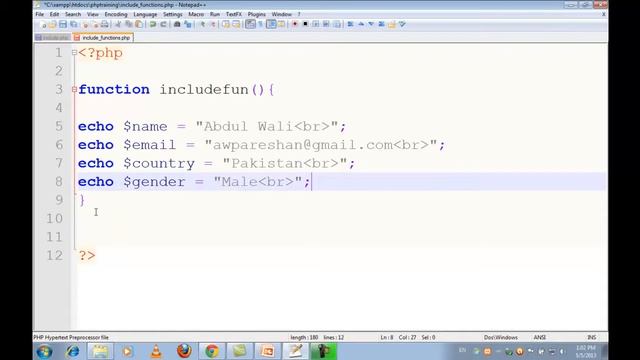This screenshot has height=360, width=640.
Task: Open the Edit menu
Action: point(54,14)
